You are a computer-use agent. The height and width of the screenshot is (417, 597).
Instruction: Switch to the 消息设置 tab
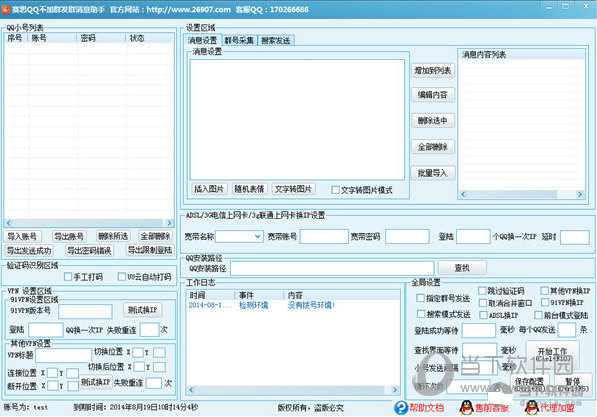[x=202, y=40]
